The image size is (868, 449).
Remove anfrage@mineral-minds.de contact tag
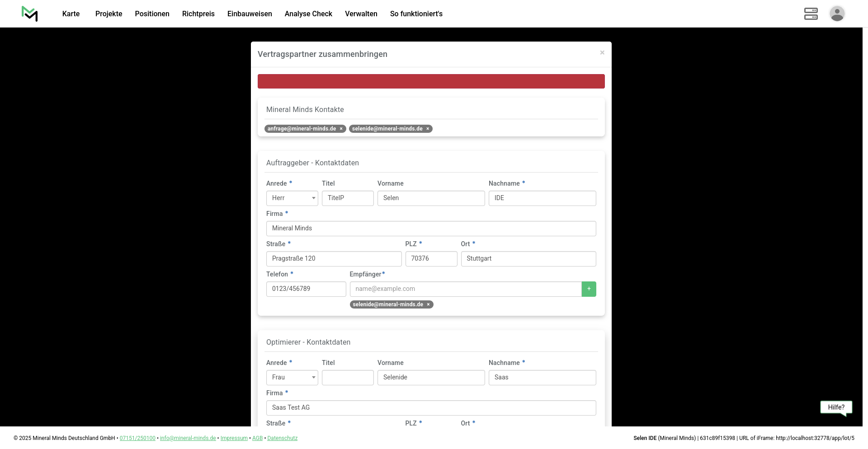tap(341, 129)
